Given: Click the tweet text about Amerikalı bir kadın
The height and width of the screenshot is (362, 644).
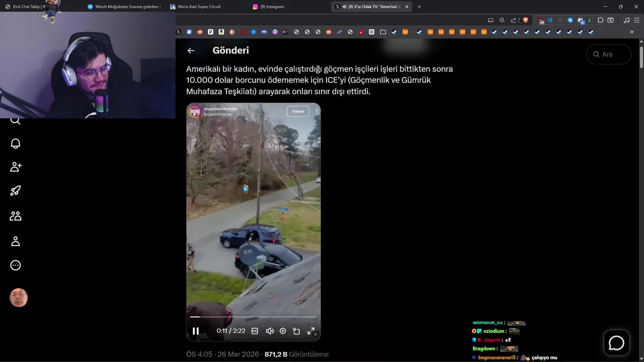Looking at the screenshot, I should click(x=319, y=80).
